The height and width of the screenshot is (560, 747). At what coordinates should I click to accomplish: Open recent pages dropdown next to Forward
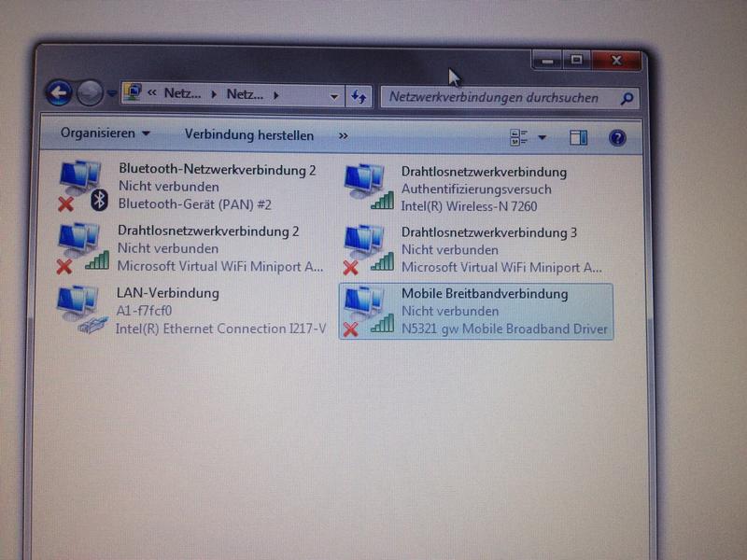[x=112, y=93]
